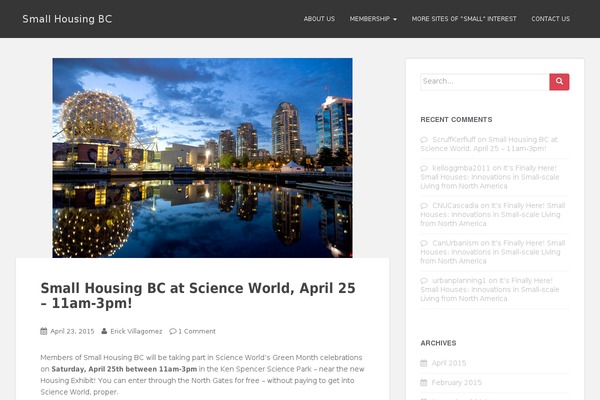Click the Archives heading

coord(438,343)
